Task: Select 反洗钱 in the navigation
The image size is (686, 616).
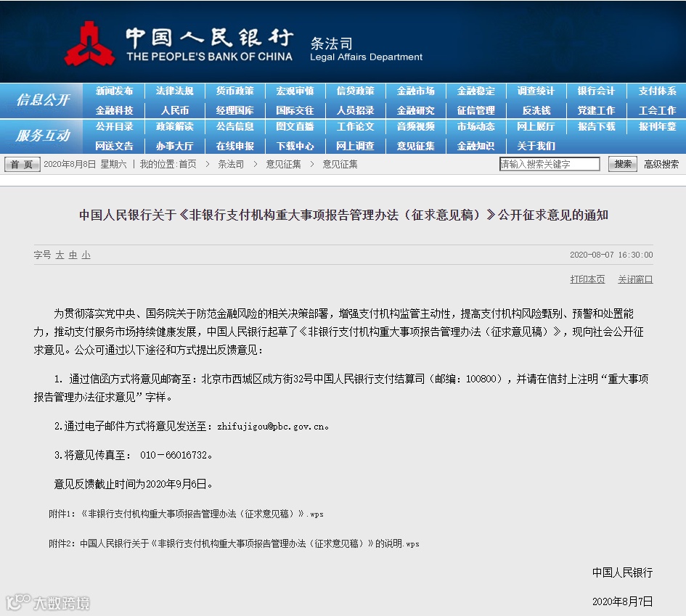Action: [536, 110]
